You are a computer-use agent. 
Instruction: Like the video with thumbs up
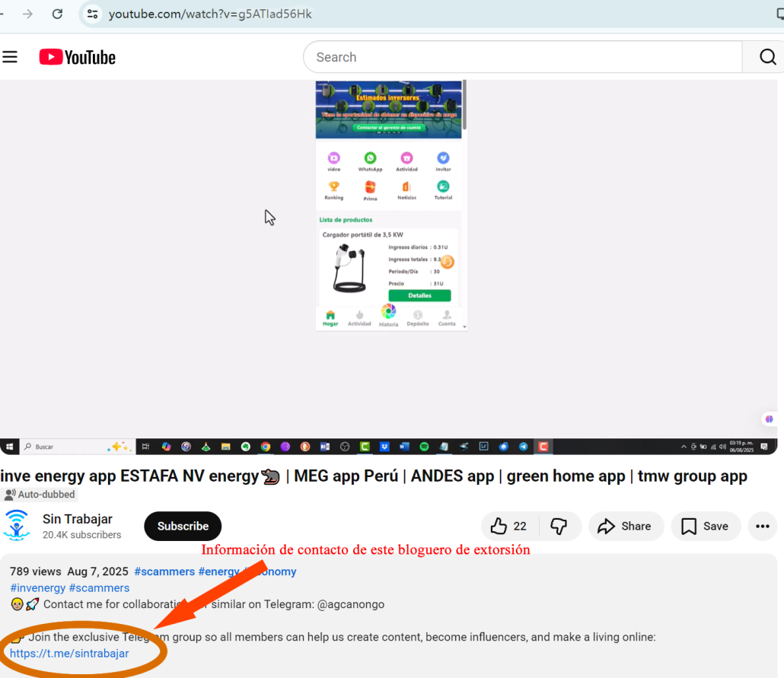pos(508,527)
